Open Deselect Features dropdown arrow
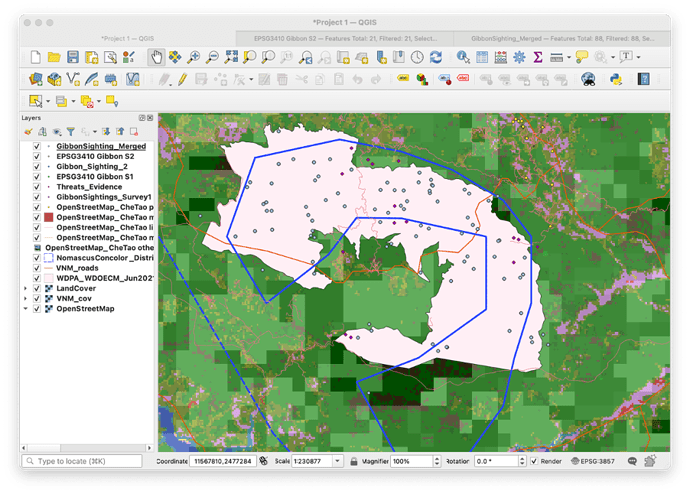690x494 pixels. tap(99, 101)
